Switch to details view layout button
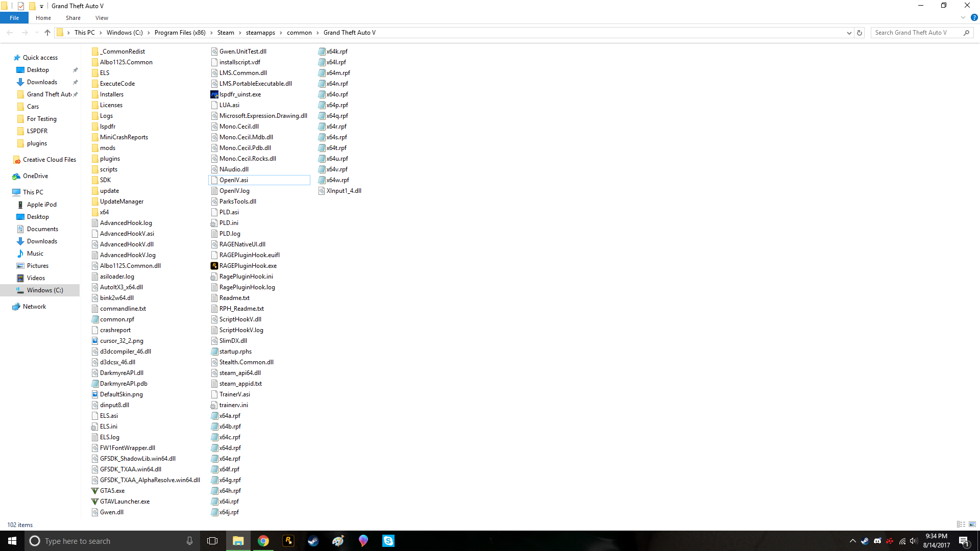Image resolution: width=980 pixels, height=551 pixels. [x=961, y=524]
